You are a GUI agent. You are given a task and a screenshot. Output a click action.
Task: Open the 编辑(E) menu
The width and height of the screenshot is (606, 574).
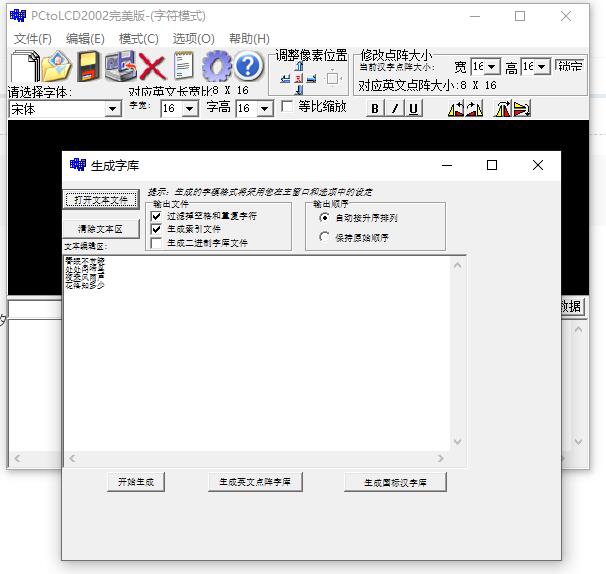coord(85,39)
